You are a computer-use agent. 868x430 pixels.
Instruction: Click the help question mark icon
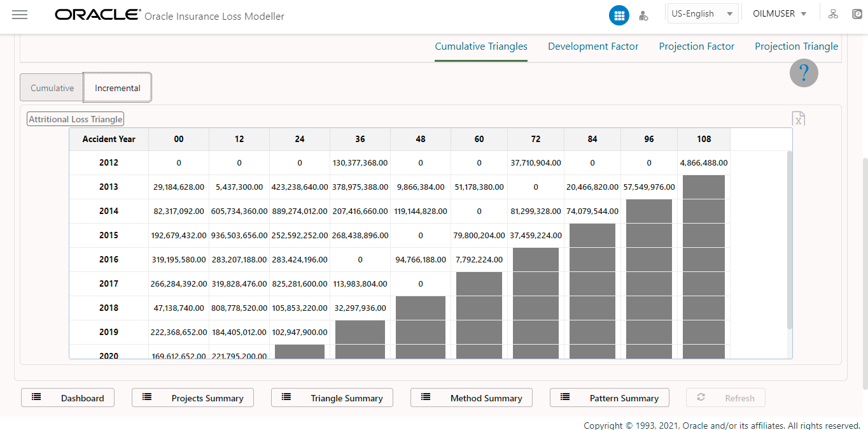(804, 73)
